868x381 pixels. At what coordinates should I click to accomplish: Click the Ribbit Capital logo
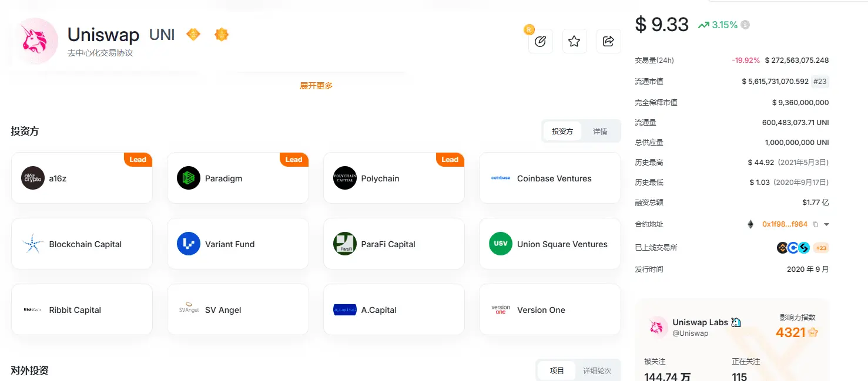(33, 309)
